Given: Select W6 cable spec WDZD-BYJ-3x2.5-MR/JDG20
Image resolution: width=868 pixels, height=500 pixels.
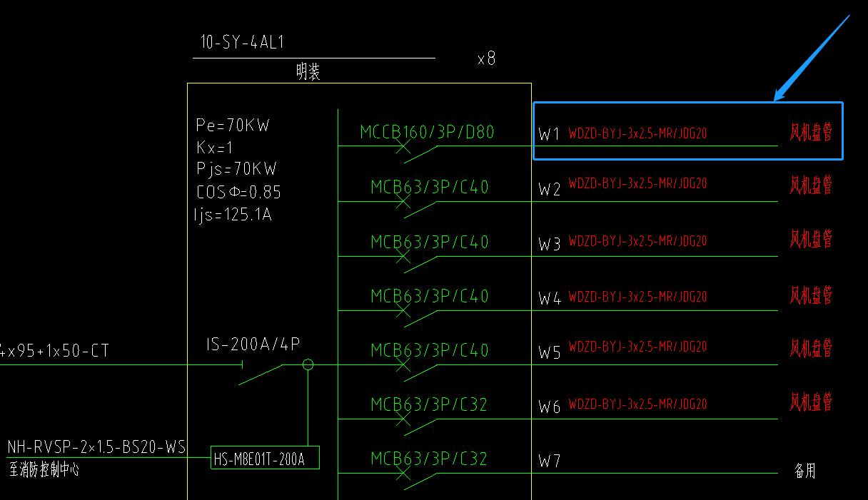Looking at the screenshot, I should click(x=638, y=404).
